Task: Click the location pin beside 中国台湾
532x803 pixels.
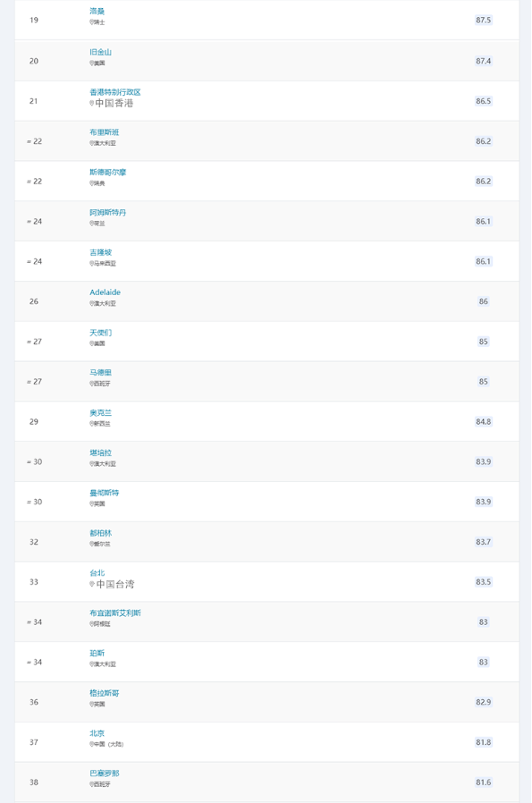Action: pos(92,584)
